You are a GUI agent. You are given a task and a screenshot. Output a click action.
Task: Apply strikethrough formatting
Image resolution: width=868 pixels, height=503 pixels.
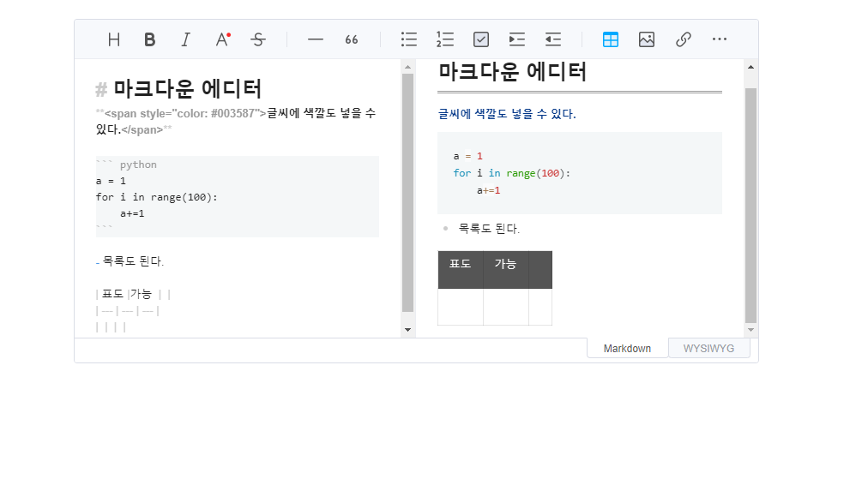257,39
